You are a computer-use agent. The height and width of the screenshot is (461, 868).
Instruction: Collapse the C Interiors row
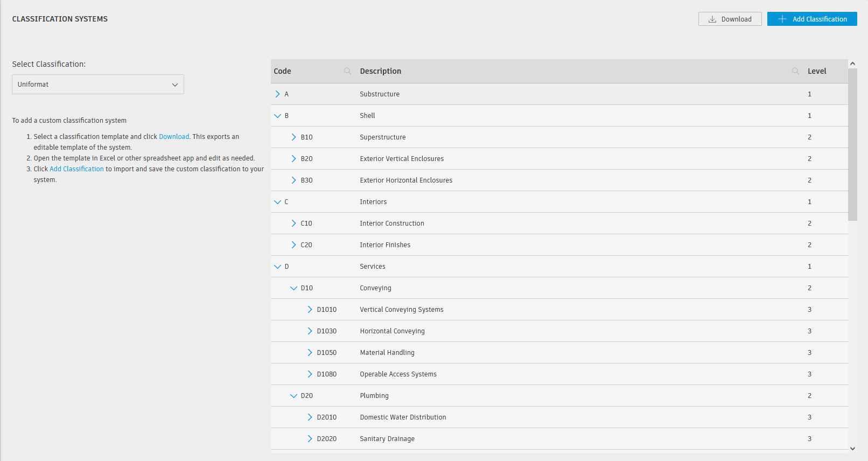pyautogui.click(x=278, y=202)
